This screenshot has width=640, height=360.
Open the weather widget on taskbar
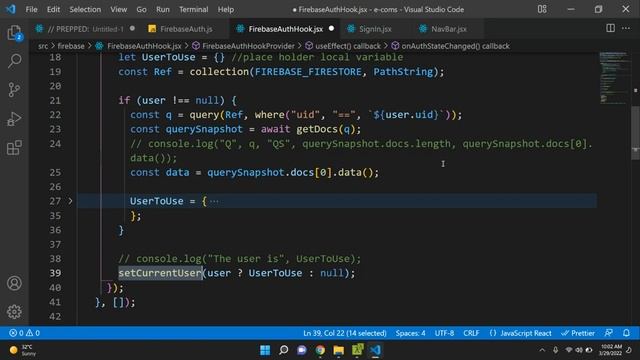[x=23, y=350]
